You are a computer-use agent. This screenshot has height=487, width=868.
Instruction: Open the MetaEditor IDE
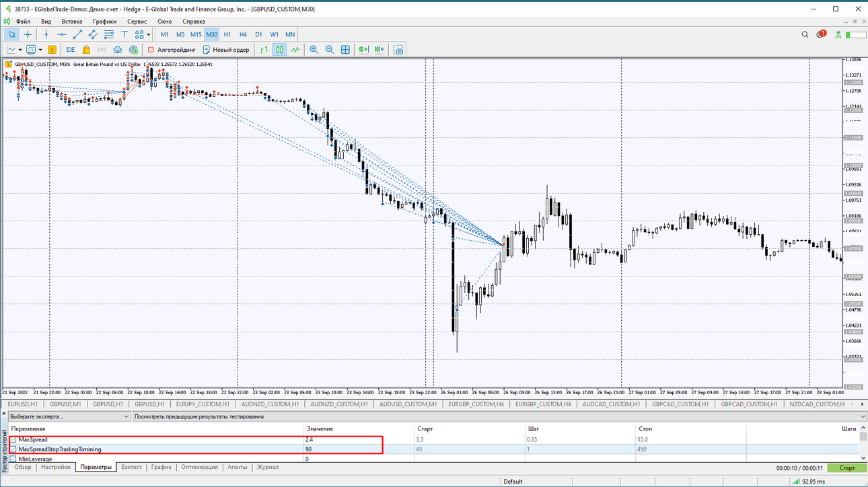click(x=70, y=50)
